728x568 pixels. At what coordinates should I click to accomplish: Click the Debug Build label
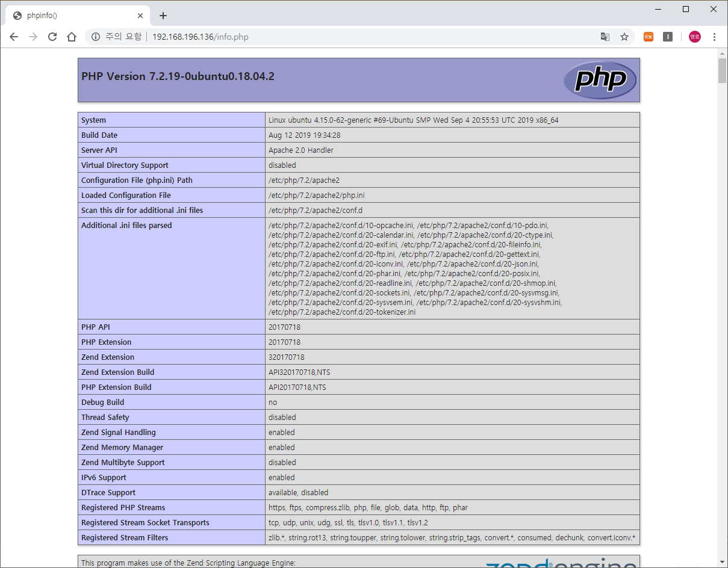(102, 403)
